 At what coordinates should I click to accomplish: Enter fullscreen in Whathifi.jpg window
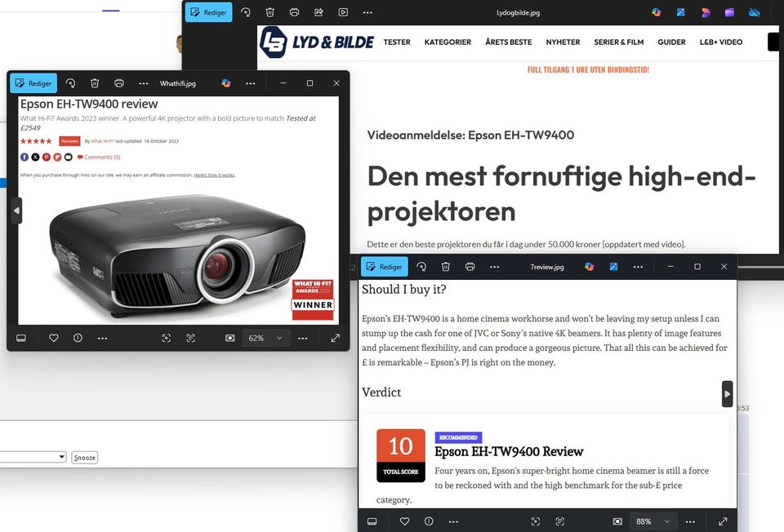(x=336, y=338)
